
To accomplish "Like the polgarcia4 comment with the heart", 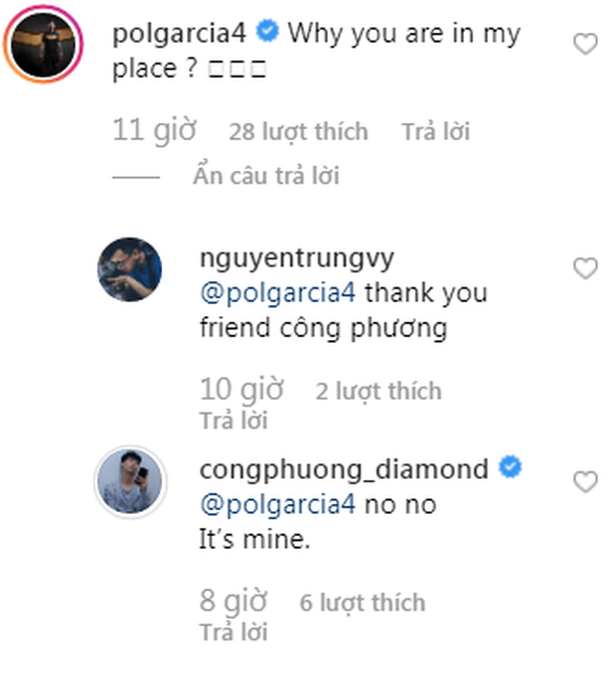I will pos(586,45).
